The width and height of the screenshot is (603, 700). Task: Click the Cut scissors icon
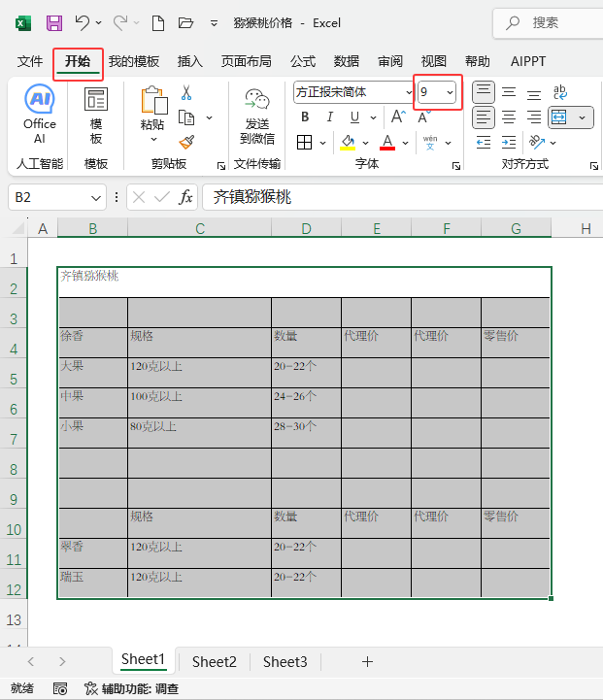click(x=186, y=92)
